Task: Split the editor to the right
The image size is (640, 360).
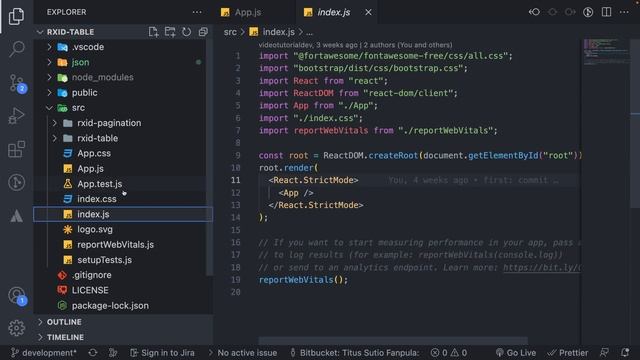Action: pos(607,12)
